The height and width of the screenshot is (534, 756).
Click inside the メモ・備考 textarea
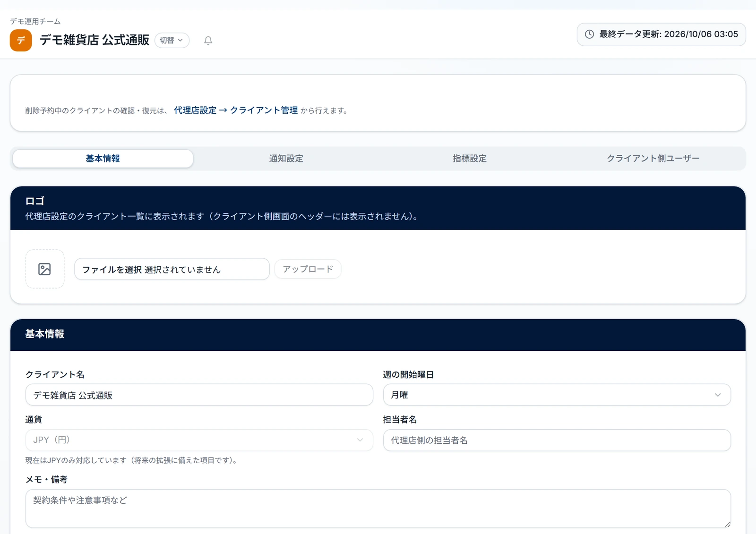pyautogui.click(x=378, y=509)
